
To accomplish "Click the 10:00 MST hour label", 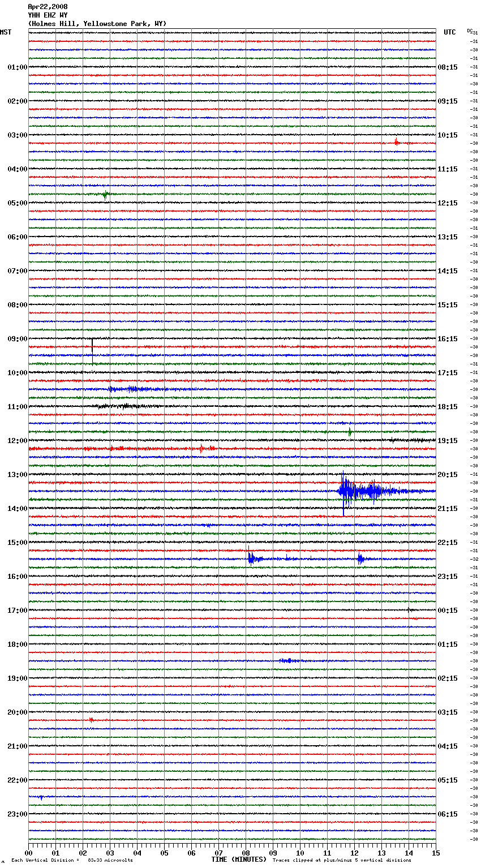I will tap(18, 373).
